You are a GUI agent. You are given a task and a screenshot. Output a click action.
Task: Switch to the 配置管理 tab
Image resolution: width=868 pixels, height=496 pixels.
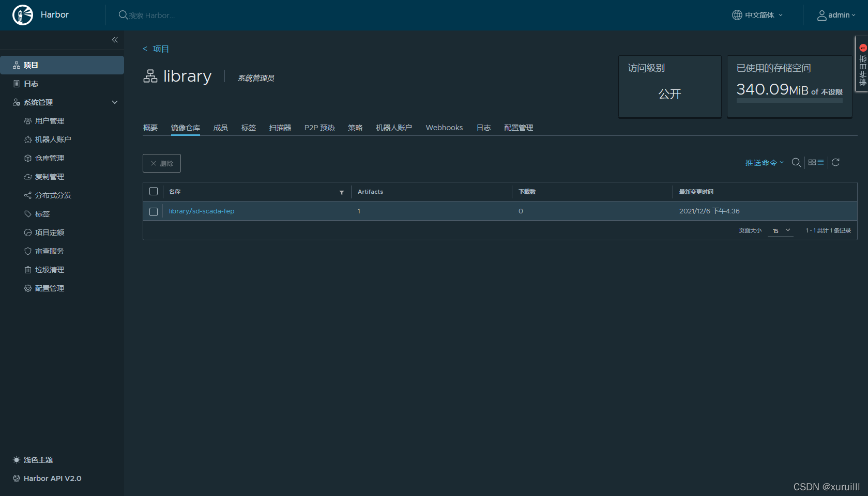(519, 128)
